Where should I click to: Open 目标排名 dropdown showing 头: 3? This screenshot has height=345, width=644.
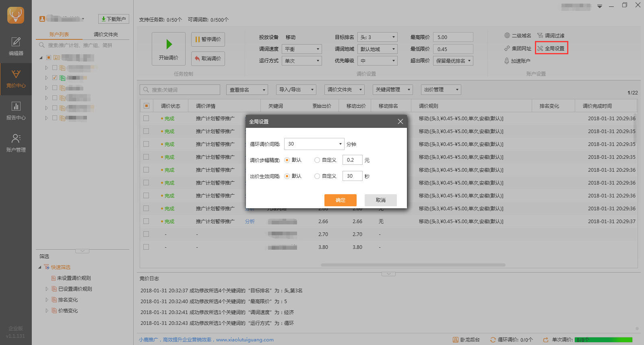pos(378,37)
